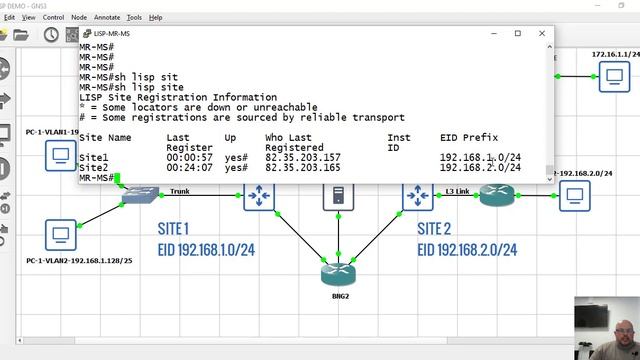This screenshot has height=360, width=640.
Task: Click the MR-MS# command prompt cursor
Action: (117, 178)
